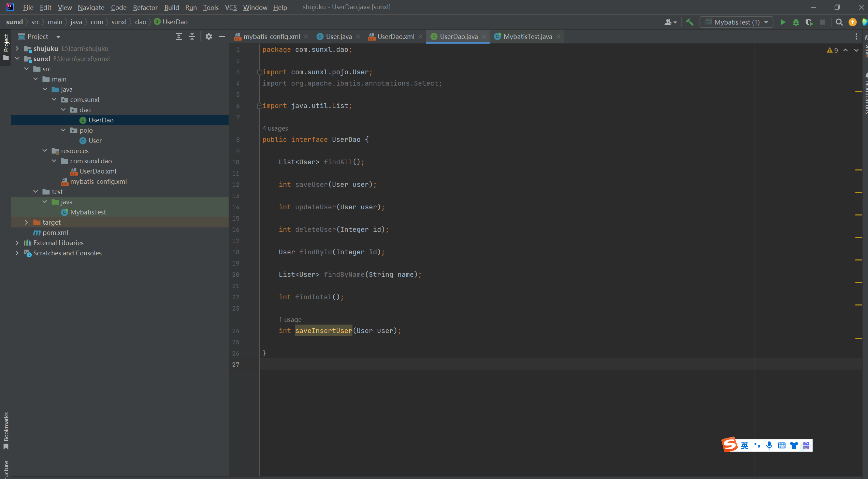Click the Build hammer icon
Image resolution: width=868 pixels, height=479 pixels.
pyautogui.click(x=690, y=22)
